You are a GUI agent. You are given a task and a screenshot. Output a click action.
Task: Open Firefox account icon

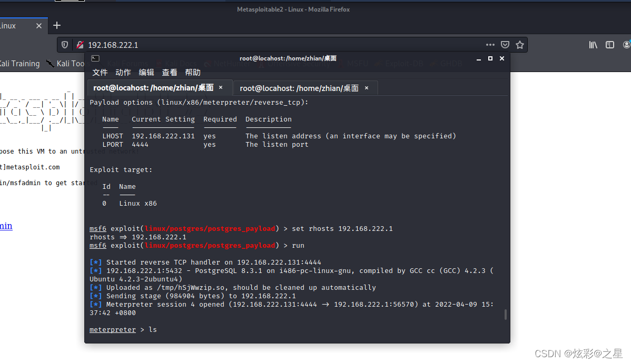tap(627, 45)
